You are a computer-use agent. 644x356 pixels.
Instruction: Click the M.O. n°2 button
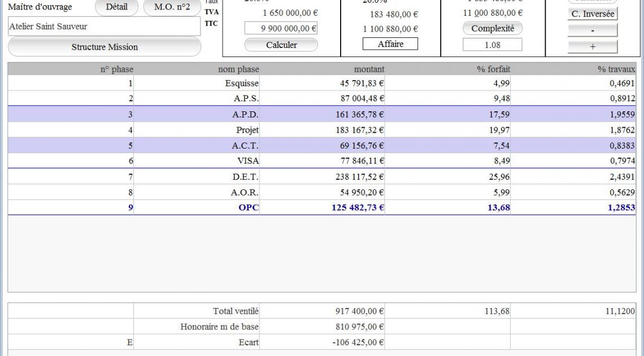[172, 7]
